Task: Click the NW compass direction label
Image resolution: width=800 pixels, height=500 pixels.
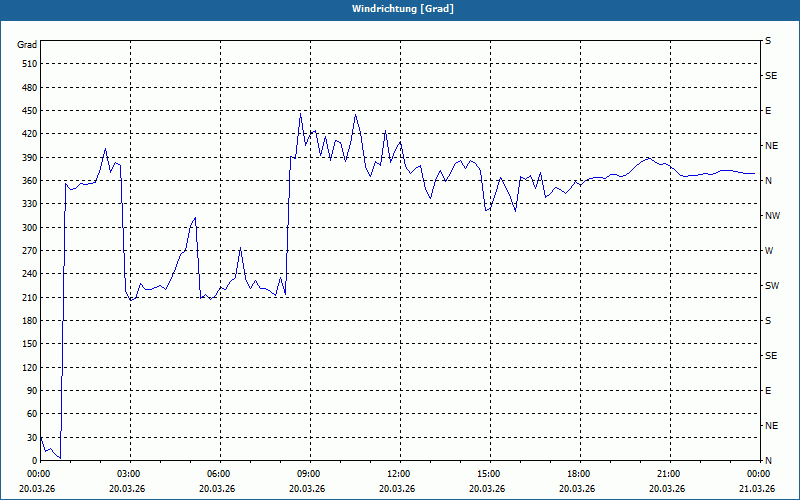Action: [x=772, y=216]
